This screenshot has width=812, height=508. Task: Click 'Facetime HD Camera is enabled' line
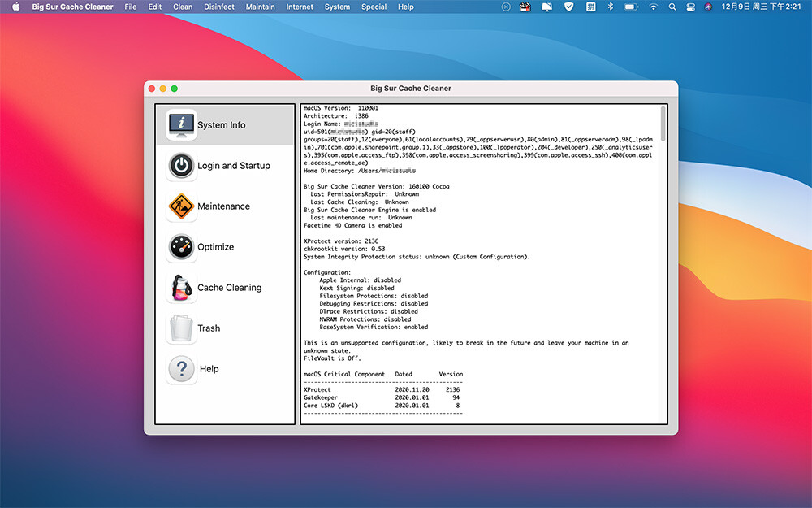[352, 225]
